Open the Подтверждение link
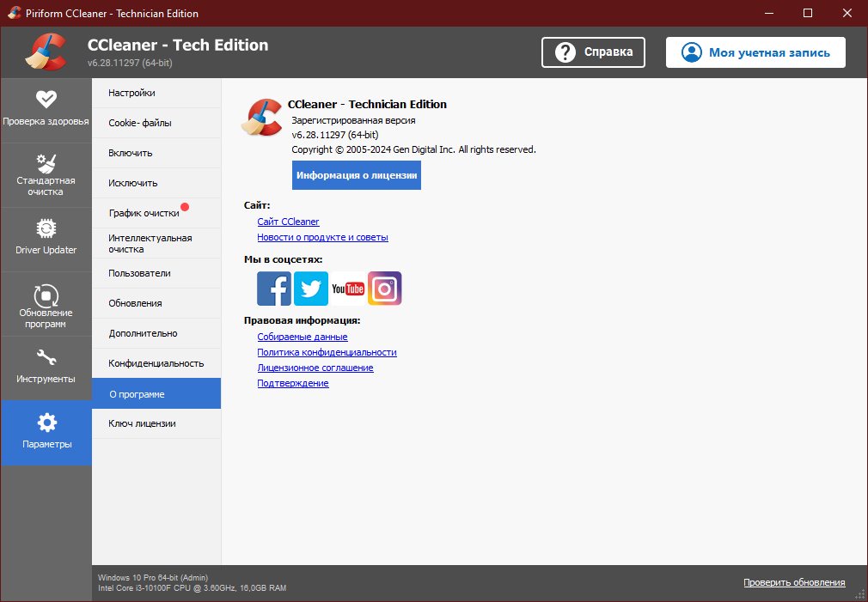Image resolution: width=868 pixels, height=602 pixels. point(293,383)
